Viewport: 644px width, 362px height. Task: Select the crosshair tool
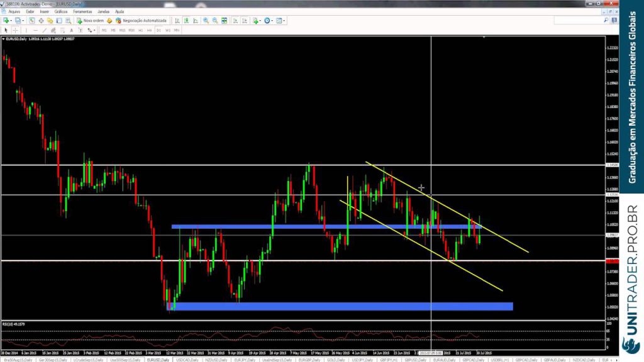tap(15, 30)
